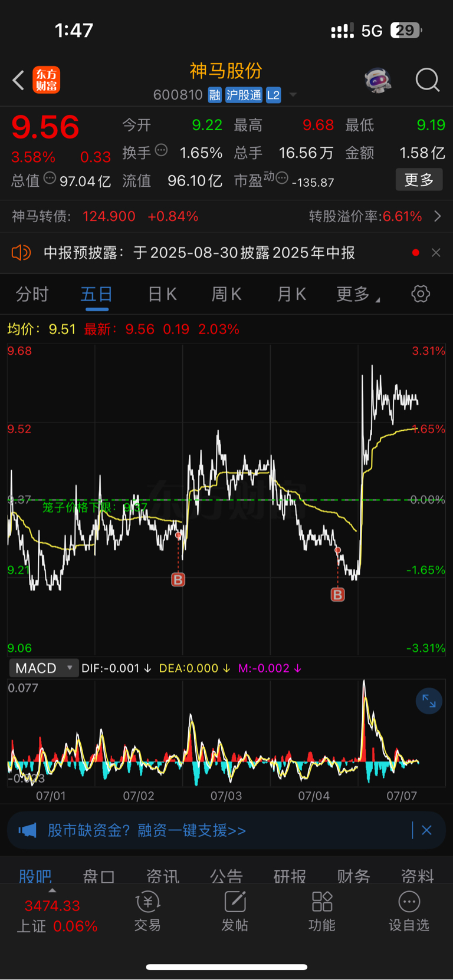This screenshot has width=453, height=980.
Task: Tap the second B buy marker near 07/04
Action: point(337,595)
